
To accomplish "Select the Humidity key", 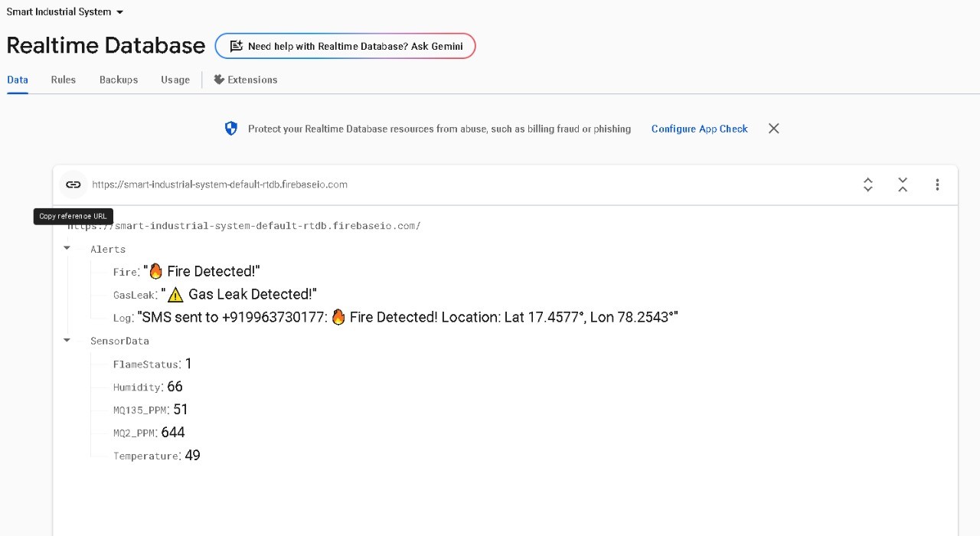I will (137, 387).
